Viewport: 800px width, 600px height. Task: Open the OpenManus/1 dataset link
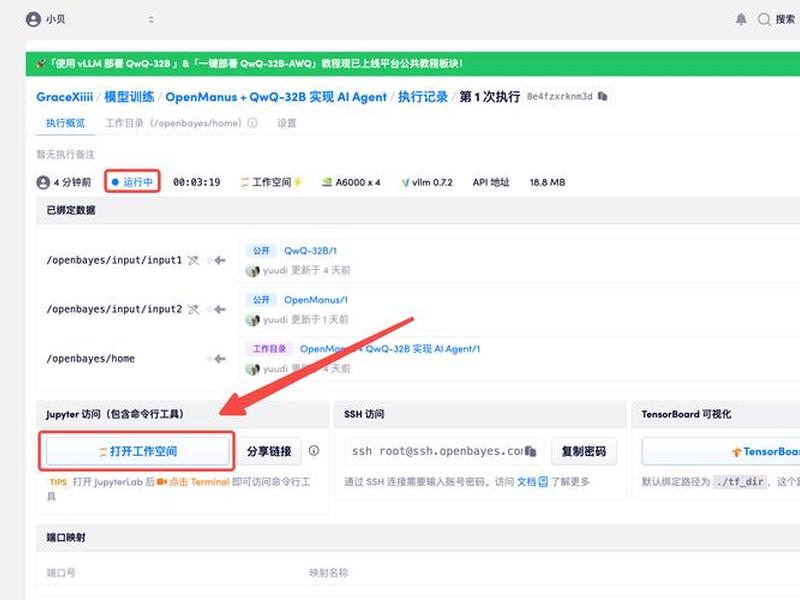pos(316,299)
